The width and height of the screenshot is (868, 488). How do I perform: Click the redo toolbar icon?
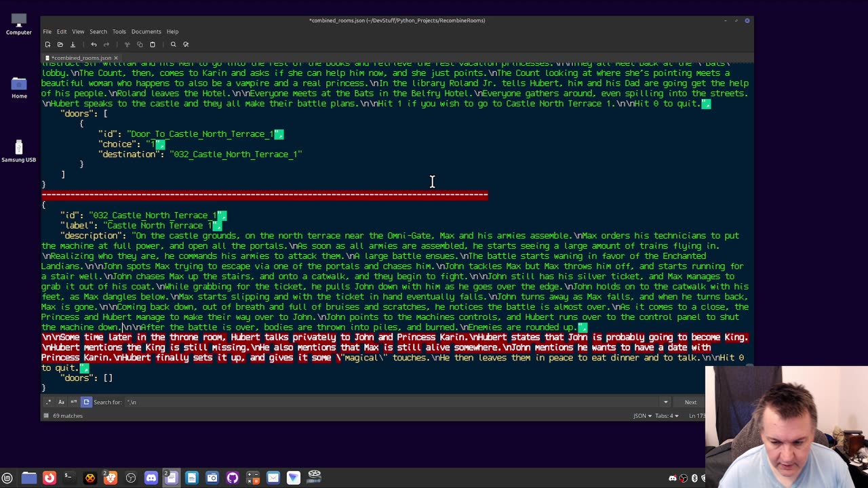pyautogui.click(x=106, y=45)
